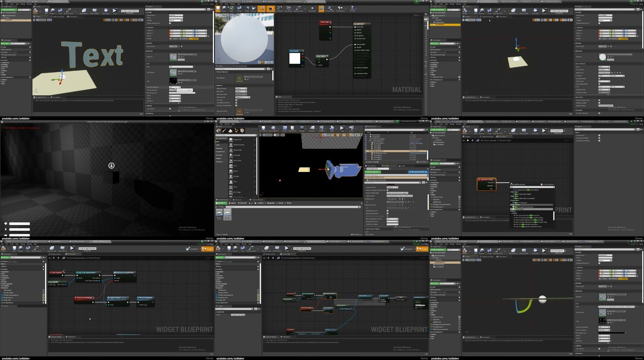This screenshot has height=360, width=644.
Task: Click Clean Up icon in Material editor
Action: 253,9
